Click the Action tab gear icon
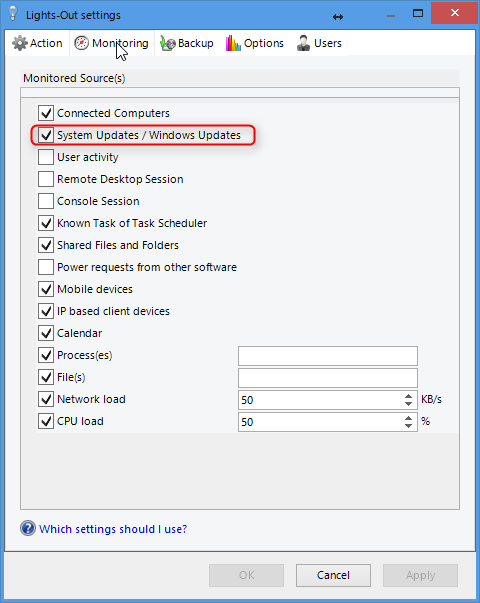This screenshot has width=480, height=603. [20, 43]
